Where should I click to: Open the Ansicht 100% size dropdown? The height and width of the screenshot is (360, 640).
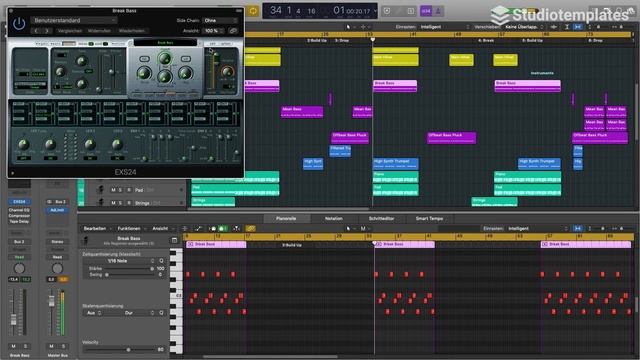coord(214,31)
